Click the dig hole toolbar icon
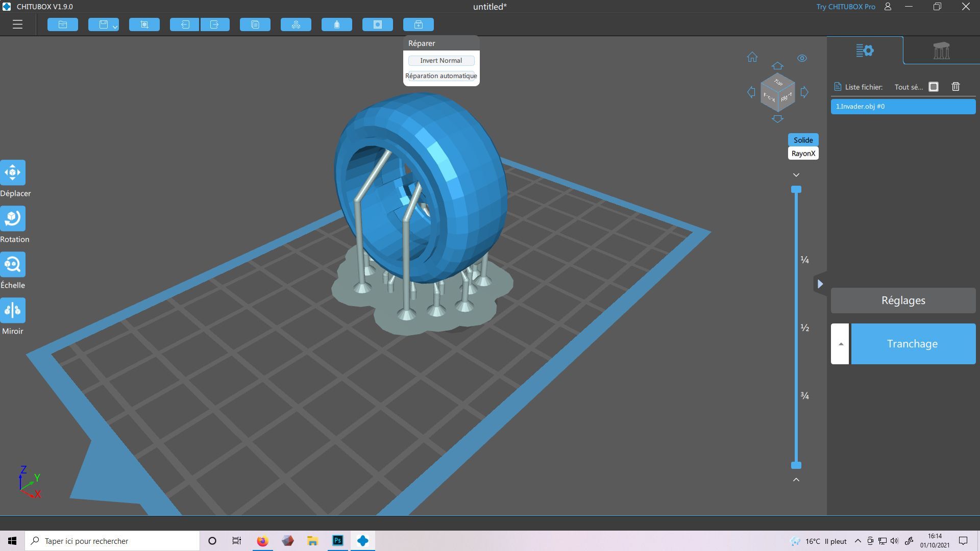This screenshot has width=980, height=551. (378, 24)
